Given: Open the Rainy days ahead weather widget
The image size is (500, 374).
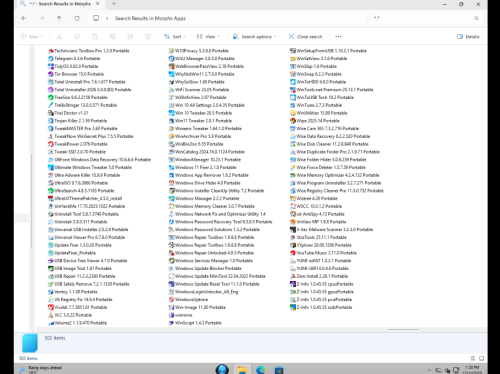Looking at the screenshot, I should pos(40,369).
